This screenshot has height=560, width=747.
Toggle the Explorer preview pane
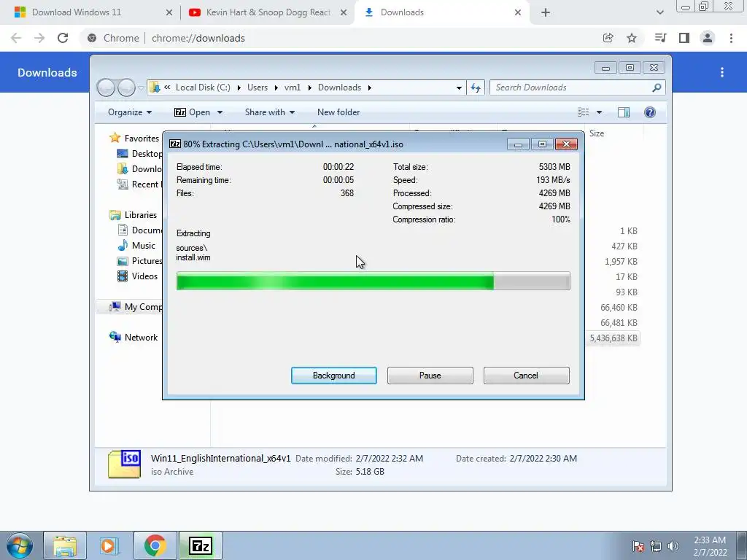tap(623, 112)
